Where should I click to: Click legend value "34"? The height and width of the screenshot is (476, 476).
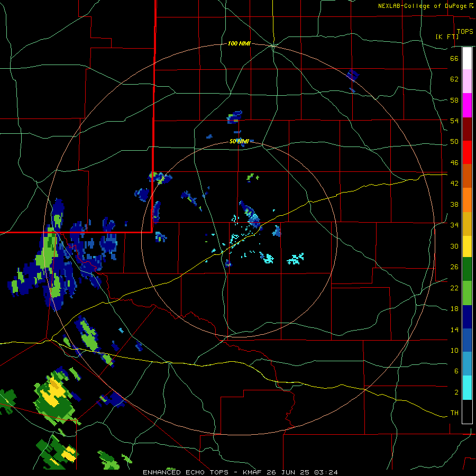coord(454,225)
